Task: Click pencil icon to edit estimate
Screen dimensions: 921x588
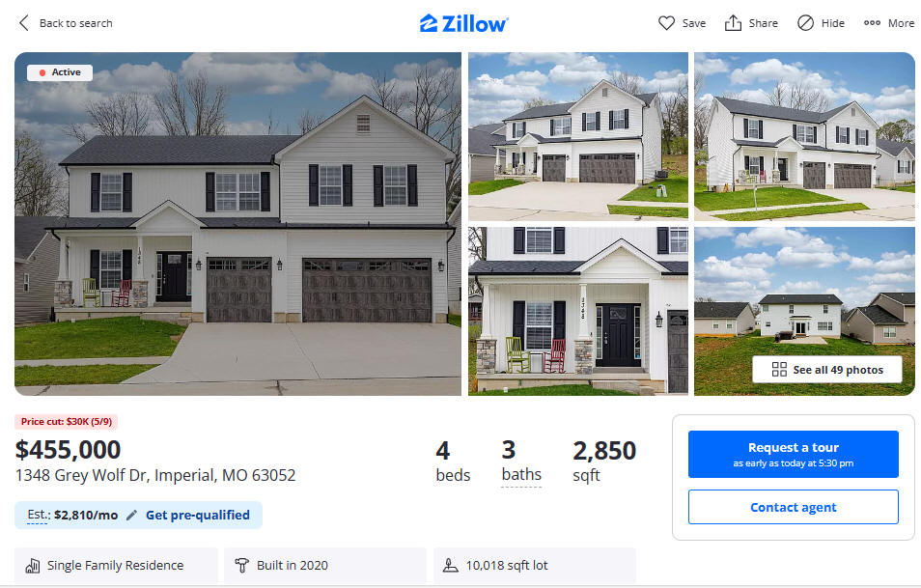Action: point(131,516)
